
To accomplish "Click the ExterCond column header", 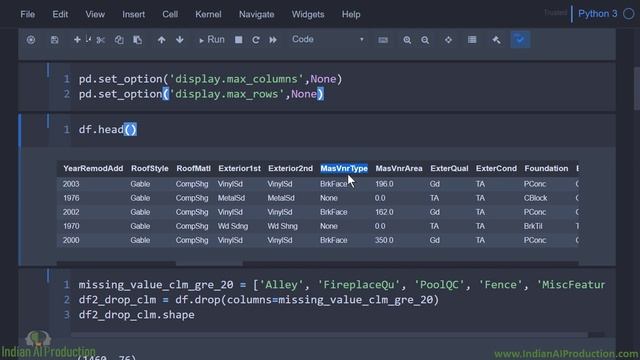I will [496, 169].
